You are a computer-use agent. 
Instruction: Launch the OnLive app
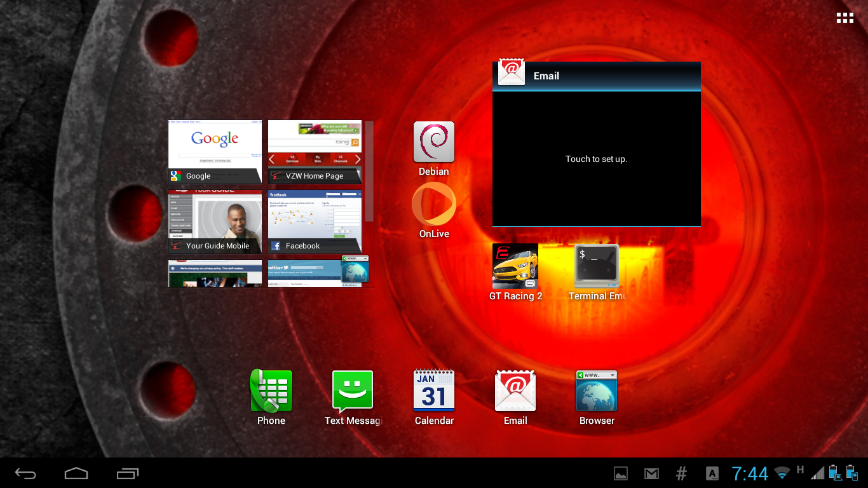(434, 205)
